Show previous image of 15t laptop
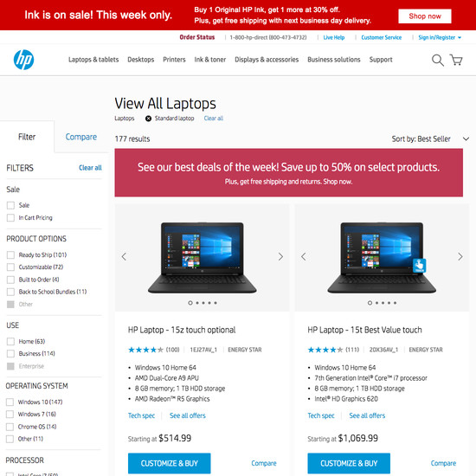The width and height of the screenshot is (476, 476). [x=304, y=257]
